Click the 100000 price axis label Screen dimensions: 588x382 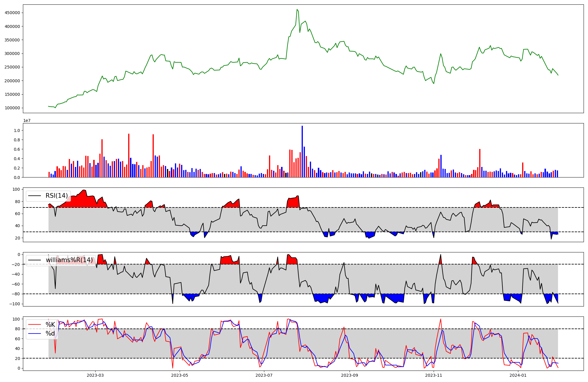coord(12,108)
